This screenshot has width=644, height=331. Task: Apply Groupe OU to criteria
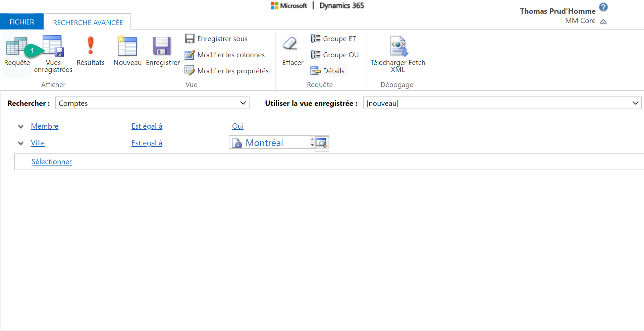335,55
